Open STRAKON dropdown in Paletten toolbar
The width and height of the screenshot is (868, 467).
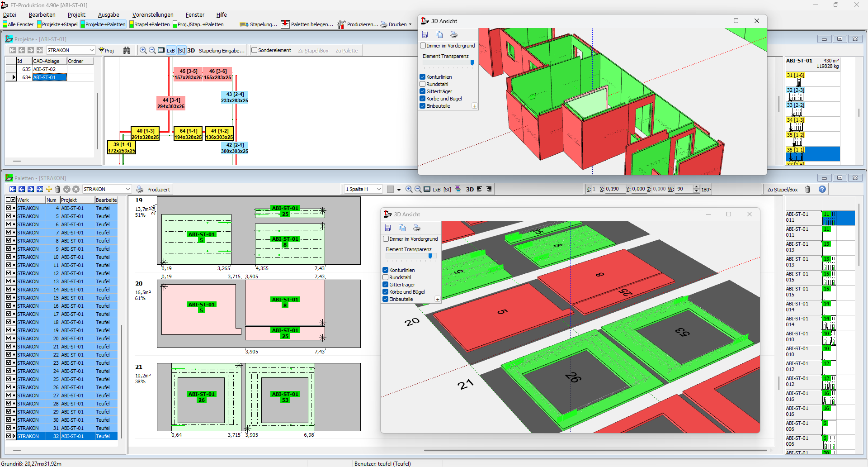(x=128, y=189)
